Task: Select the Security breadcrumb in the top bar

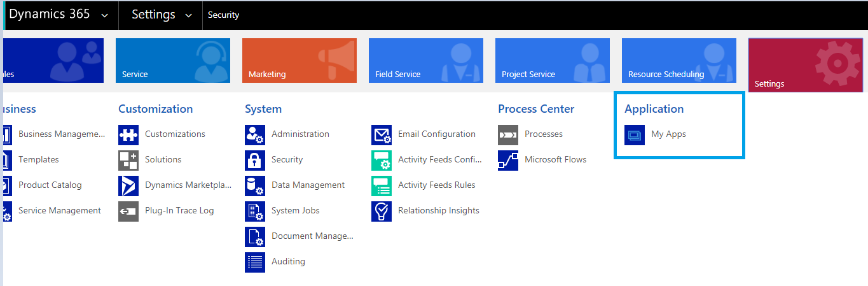Action: [x=223, y=15]
